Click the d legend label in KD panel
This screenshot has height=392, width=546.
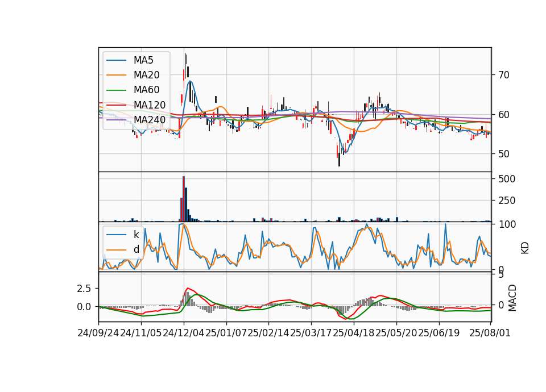136,249
